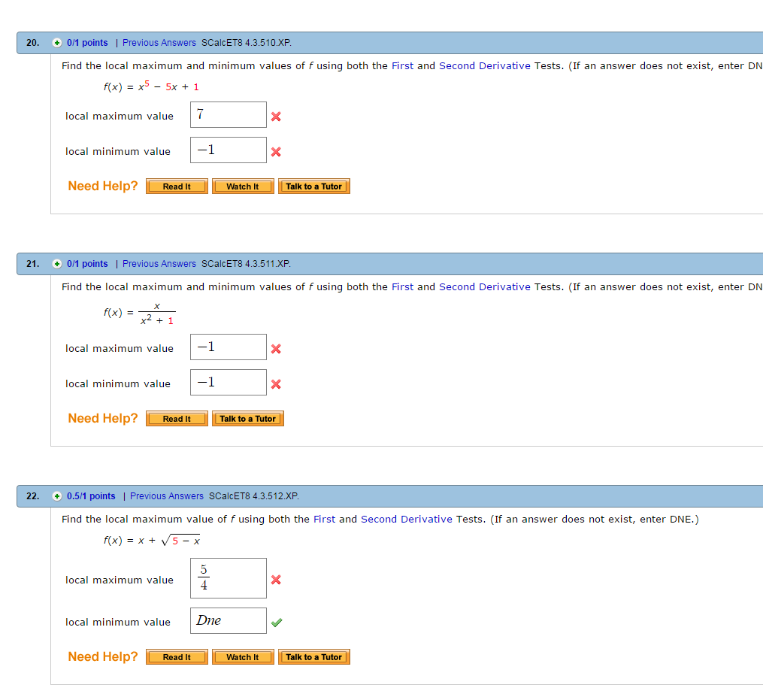Click Read It for question 21
This screenshot has width=763, height=700.
tap(177, 418)
